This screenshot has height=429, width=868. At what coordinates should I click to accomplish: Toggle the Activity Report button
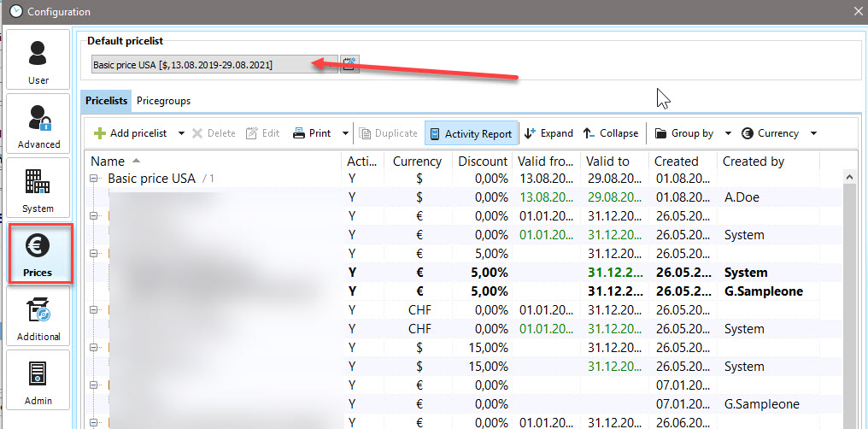coord(471,133)
